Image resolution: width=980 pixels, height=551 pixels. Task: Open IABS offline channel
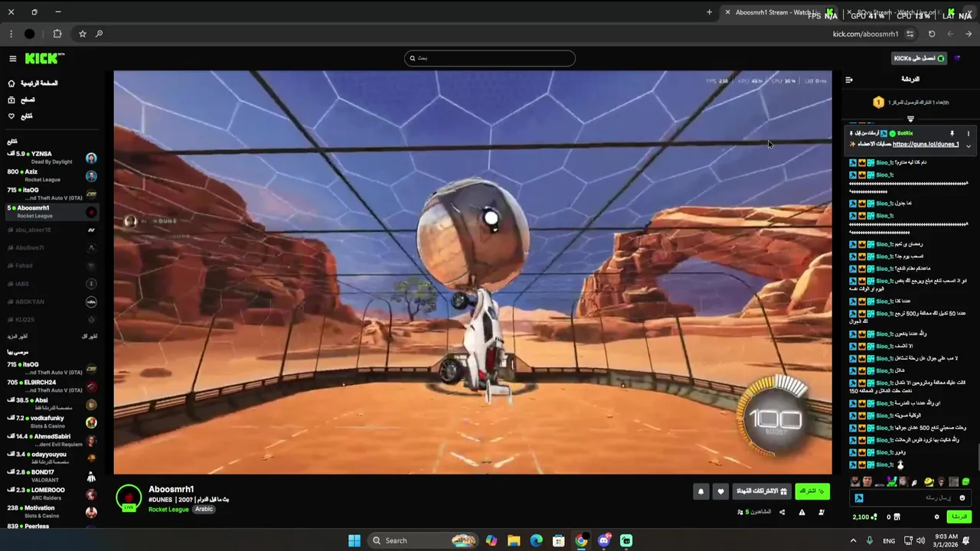tap(52, 284)
